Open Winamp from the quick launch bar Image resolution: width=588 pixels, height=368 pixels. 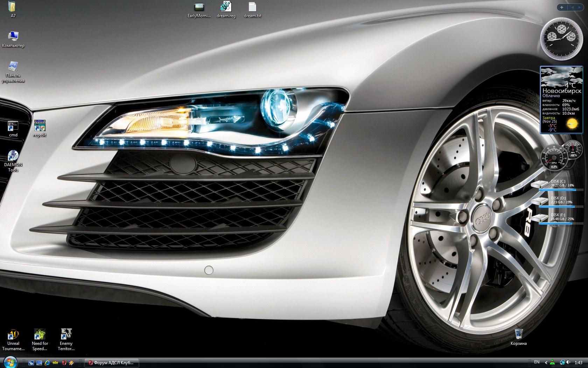72,363
